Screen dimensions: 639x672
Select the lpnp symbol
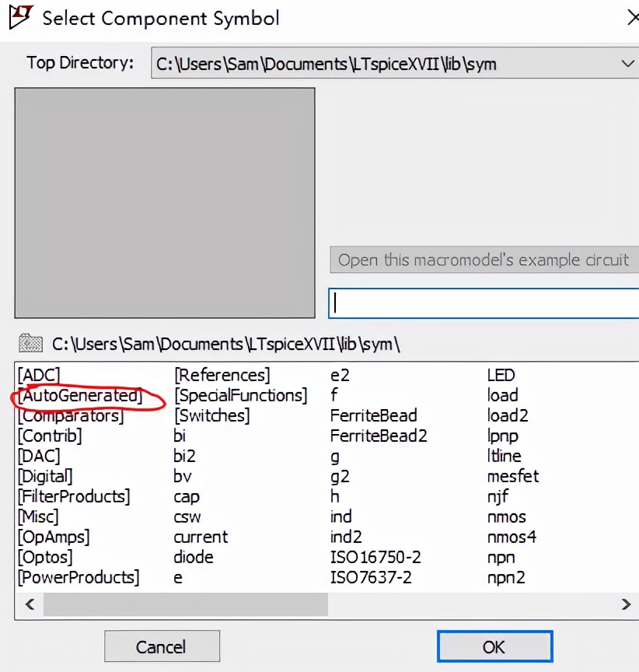point(503,436)
